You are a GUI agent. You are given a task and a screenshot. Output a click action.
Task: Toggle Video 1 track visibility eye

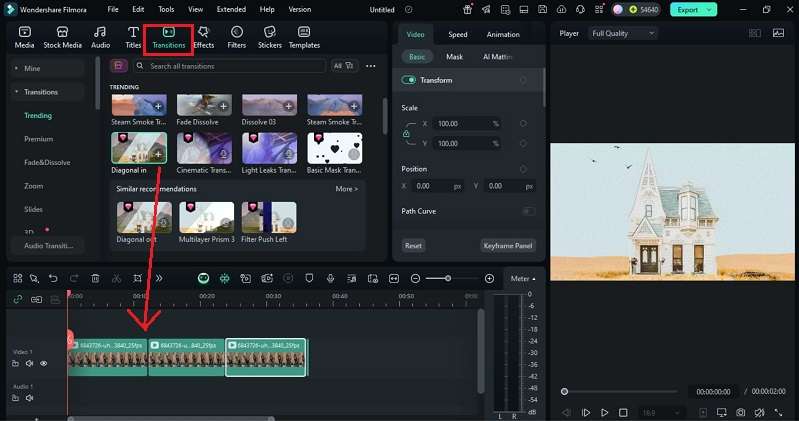pyautogui.click(x=44, y=363)
